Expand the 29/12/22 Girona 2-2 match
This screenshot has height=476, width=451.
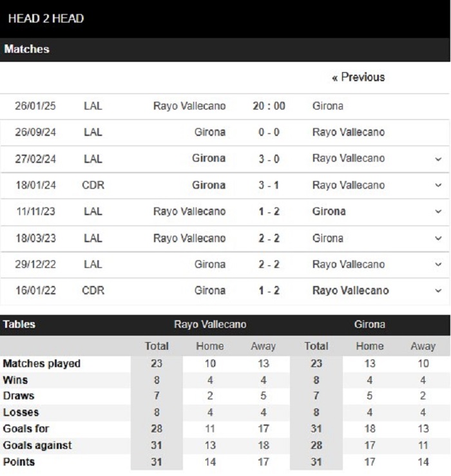pos(438,265)
